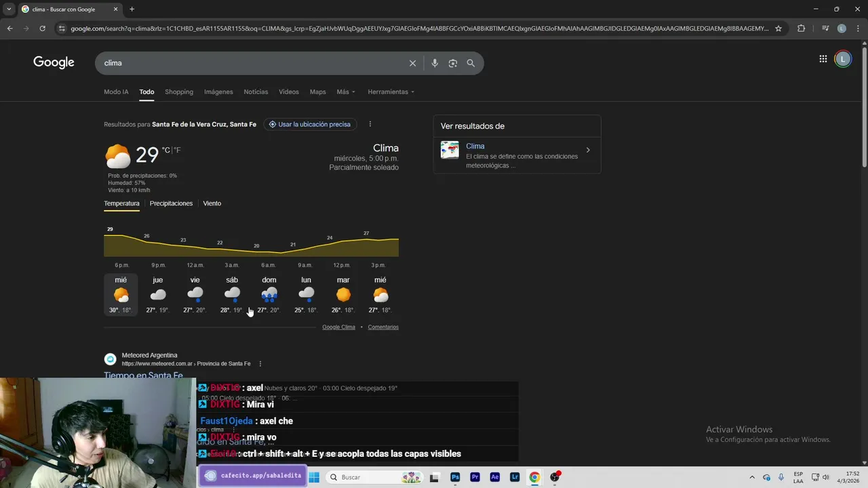Open the Chrome profile avatar in the toolbar
The height and width of the screenshot is (488, 868).
842,28
